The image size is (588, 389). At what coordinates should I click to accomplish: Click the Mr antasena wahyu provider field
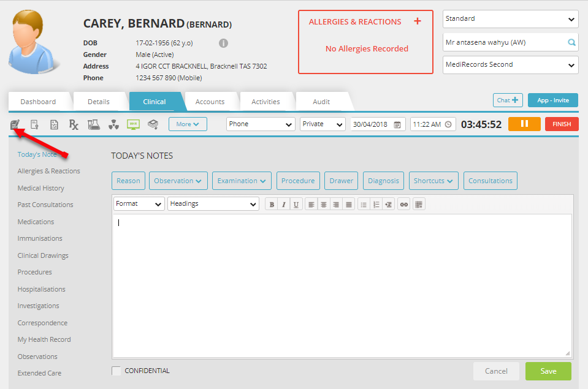(x=510, y=42)
